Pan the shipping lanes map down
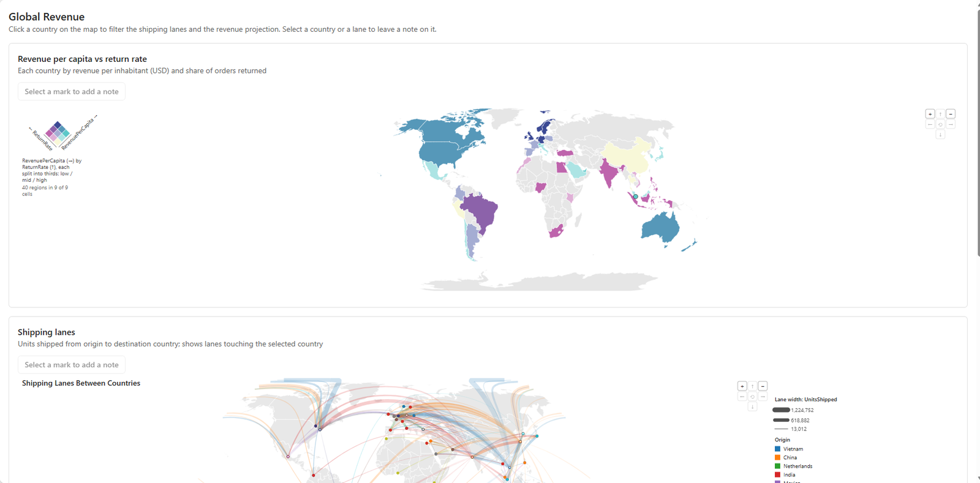Viewport: 980px width, 483px height. coord(752,407)
